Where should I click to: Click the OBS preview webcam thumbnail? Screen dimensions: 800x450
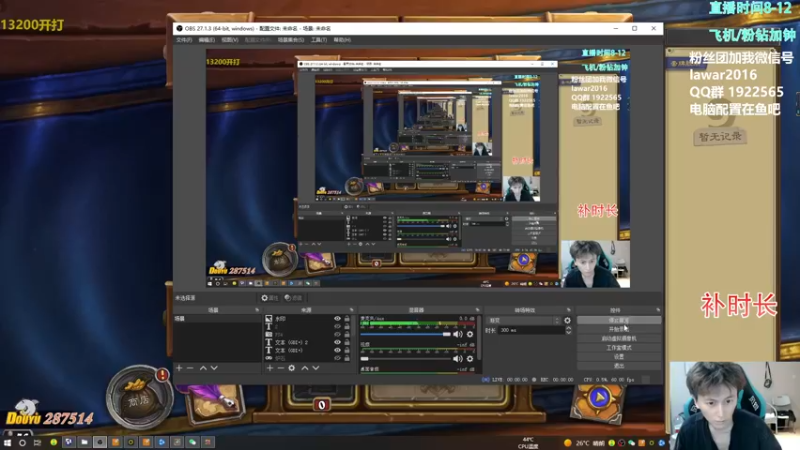(x=595, y=264)
